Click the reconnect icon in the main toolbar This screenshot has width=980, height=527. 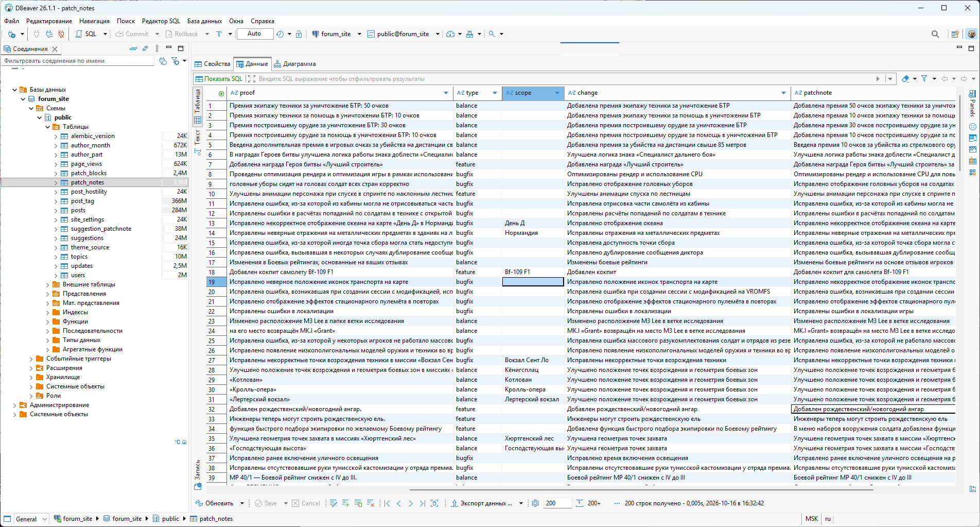pos(49,34)
